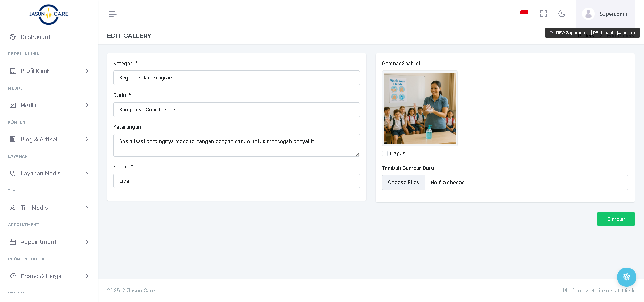
Task: Click the Choose Files button
Action: (x=403, y=182)
